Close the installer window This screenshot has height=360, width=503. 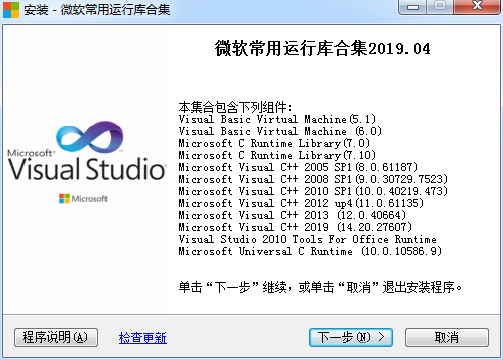(477, 6)
